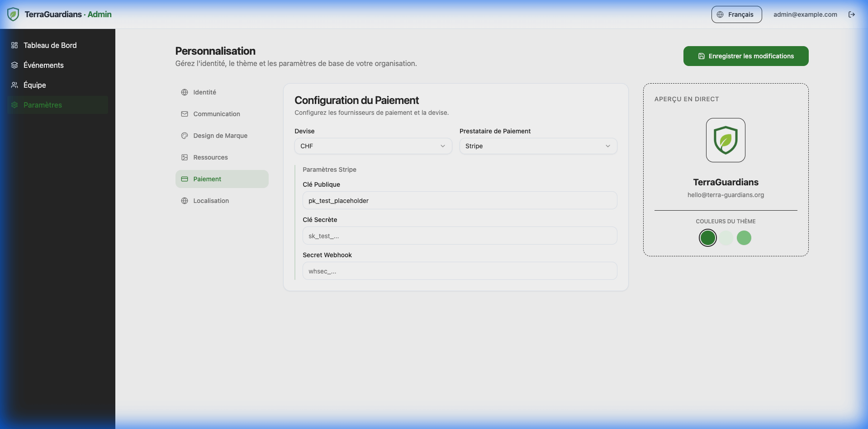Pick the medium green theme color swatch

click(x=744, y=238)
